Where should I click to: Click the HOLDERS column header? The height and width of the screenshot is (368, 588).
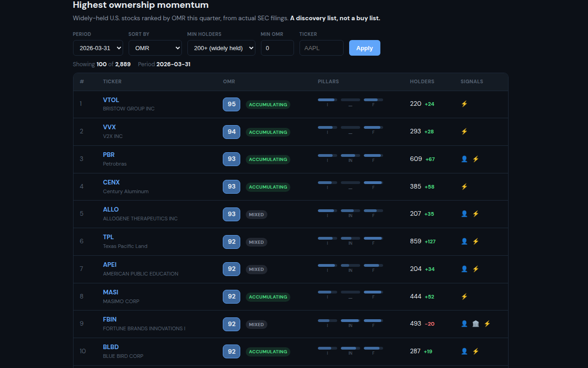point(422,81)
